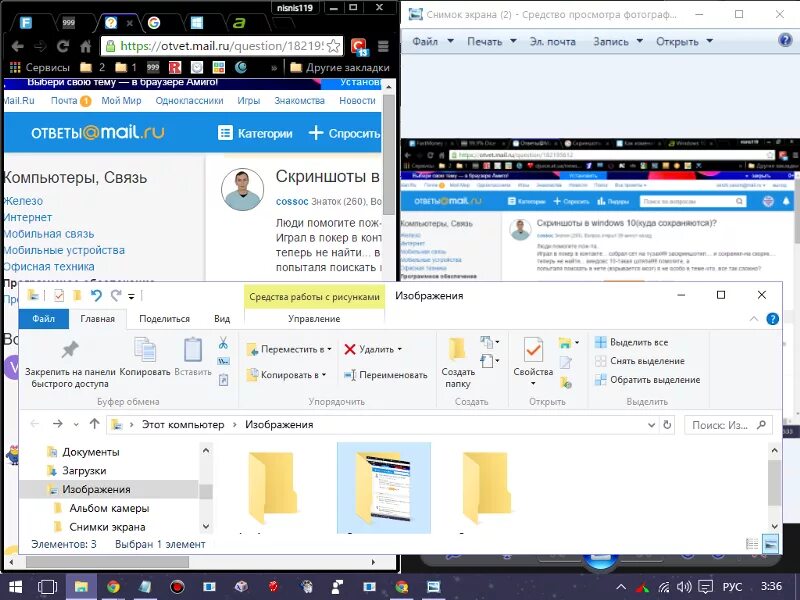This screenshot has width=800, height=600.
Task: Open Файл menu in Photo Viewer
Action: (433, 41)
